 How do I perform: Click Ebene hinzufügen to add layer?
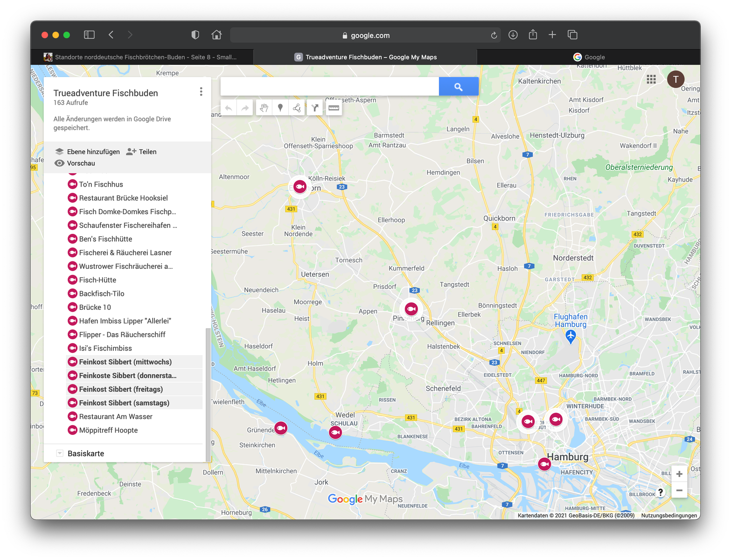88,152
